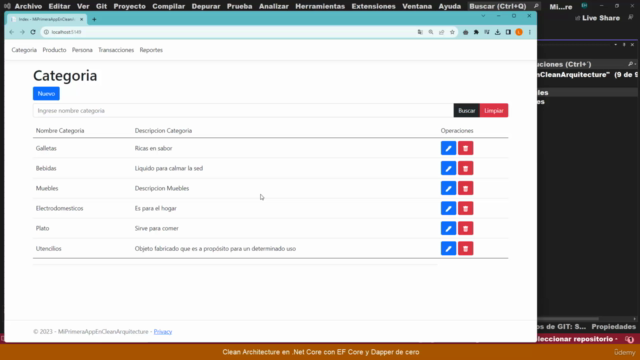Viewport: 640px width, 360px height.
Task: Delete the Galletas category
Action: 465,148
